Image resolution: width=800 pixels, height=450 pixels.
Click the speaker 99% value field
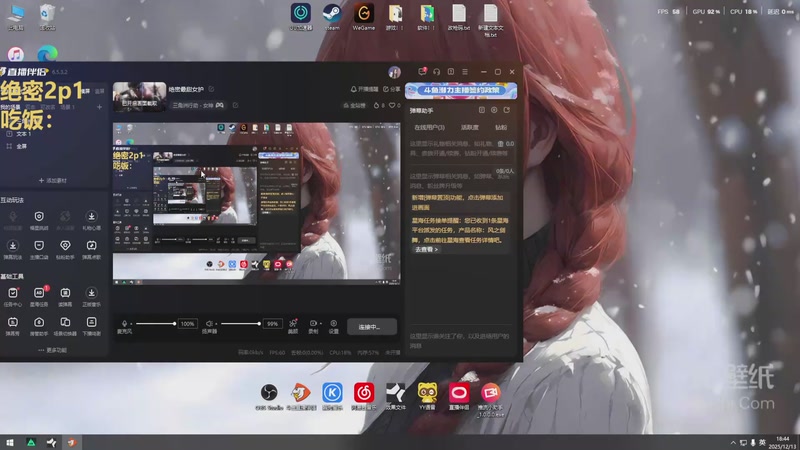pyautogui.click(x=272, y=324)
